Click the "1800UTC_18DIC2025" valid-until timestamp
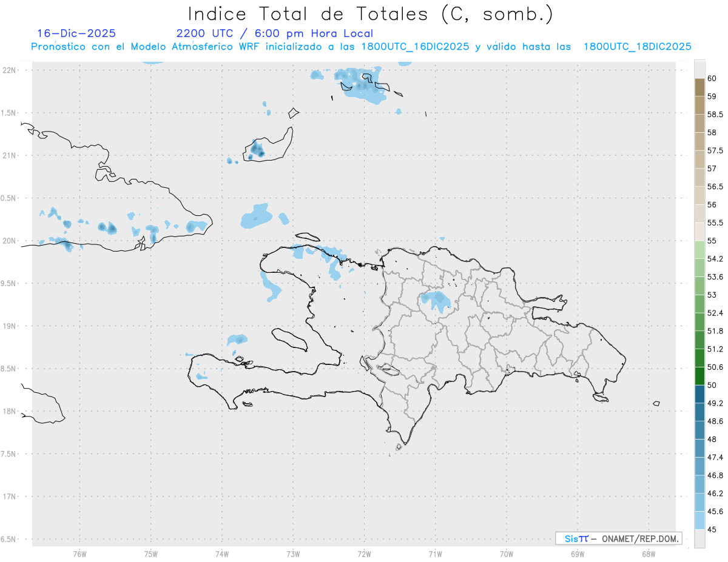The height and width of the screenshot is (562, 728). (638, 47)
